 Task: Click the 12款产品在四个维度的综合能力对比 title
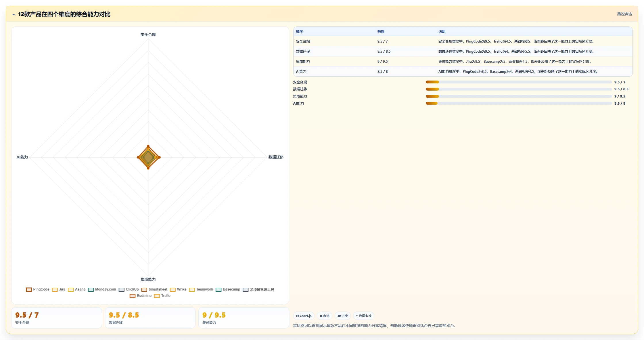(64, 14)
